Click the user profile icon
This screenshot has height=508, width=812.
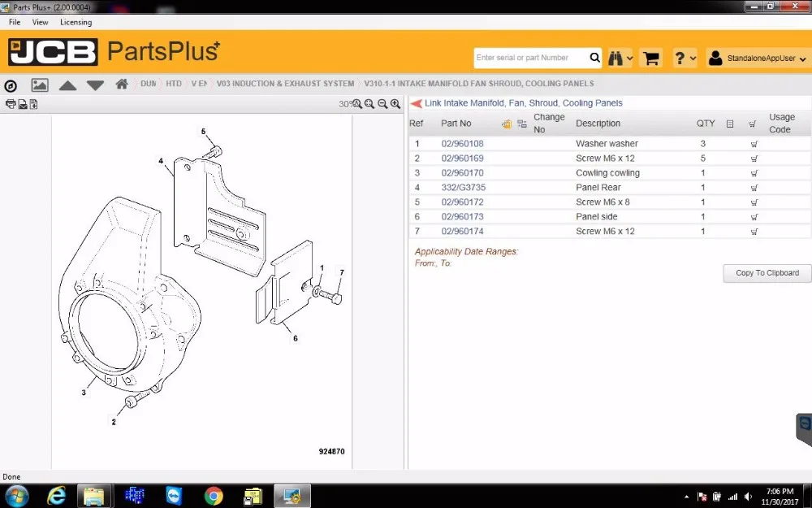click(715, 58)
